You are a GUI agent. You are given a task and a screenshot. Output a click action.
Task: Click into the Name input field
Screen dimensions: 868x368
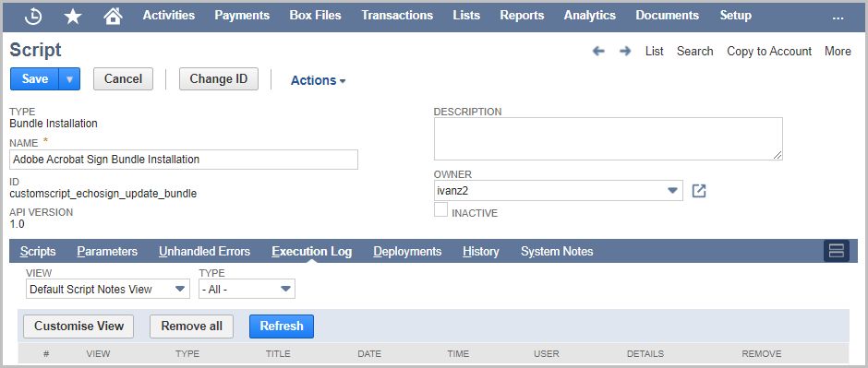pos(184,160)
